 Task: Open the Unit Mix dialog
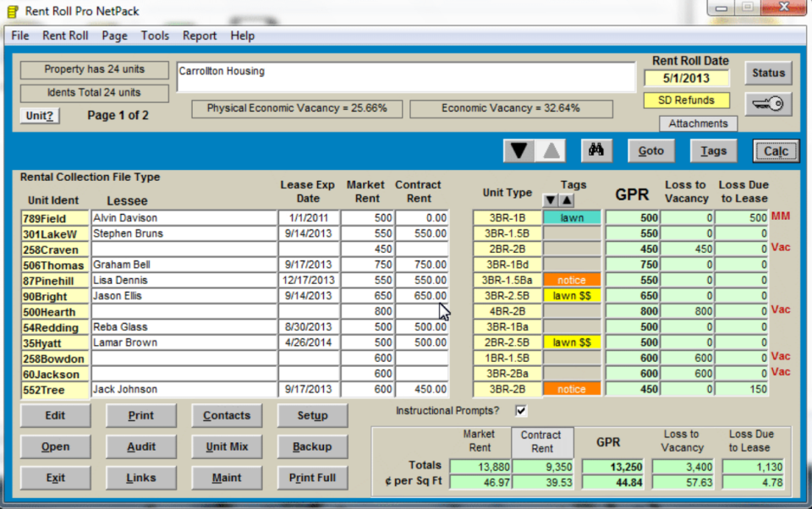tap(227, 446)
